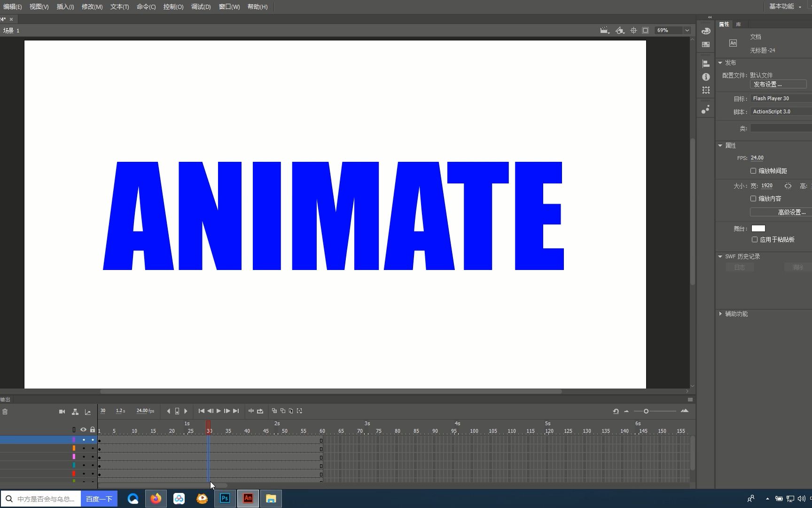
Task: Open the 脚本 ActionScript 3.0 dropdown
Action: pos(781,111)
